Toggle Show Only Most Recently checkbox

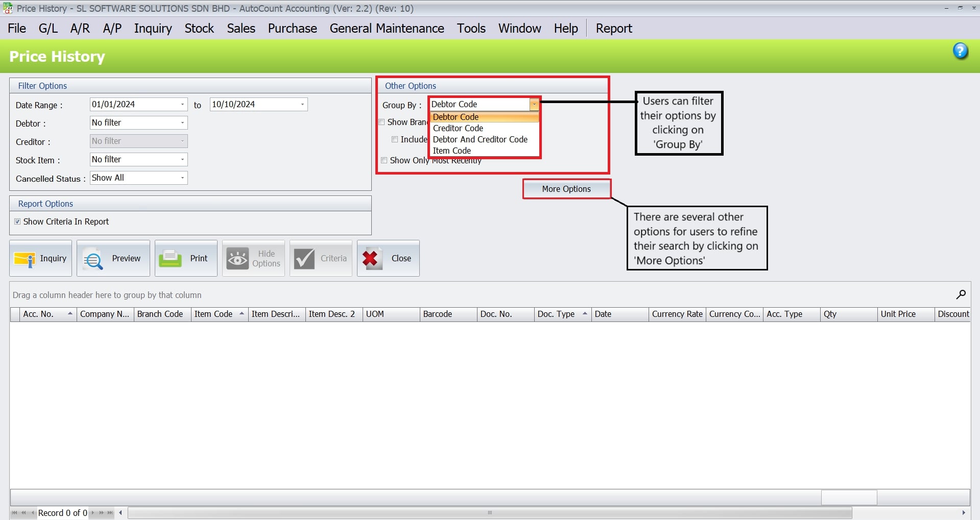coord(384,160)
